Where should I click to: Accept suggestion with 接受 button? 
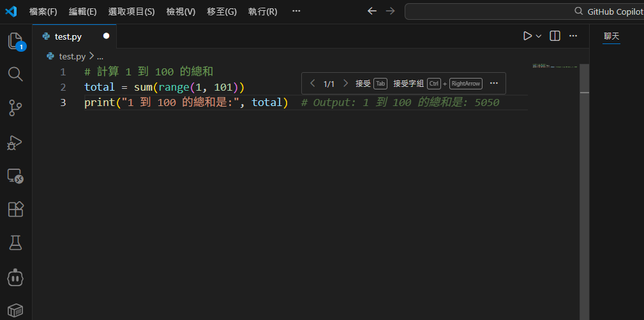pos(371,84)
